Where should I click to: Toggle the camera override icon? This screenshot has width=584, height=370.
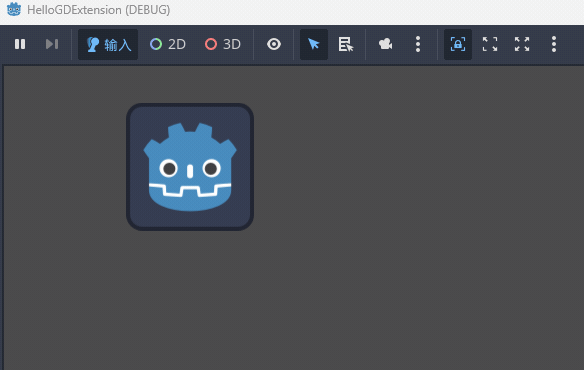[x=385, y=44]
